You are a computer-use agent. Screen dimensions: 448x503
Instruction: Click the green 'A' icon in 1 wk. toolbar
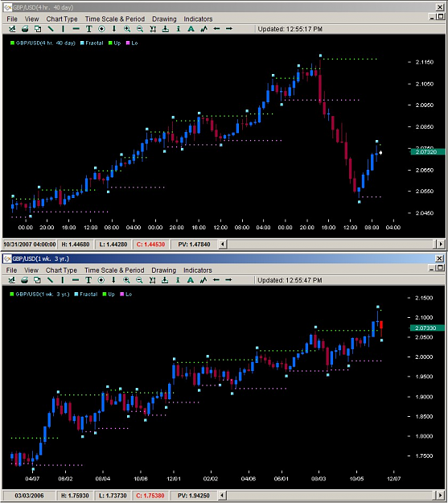pos(191,280)
